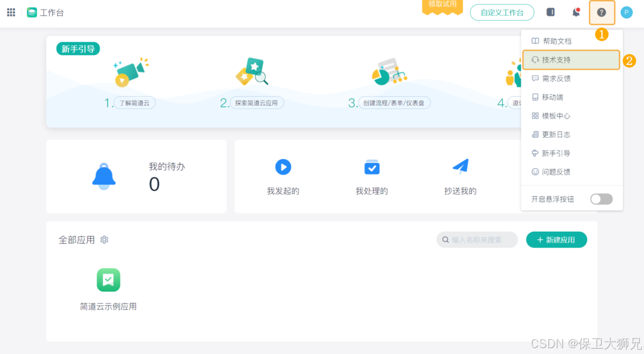The image size is (644, 354).
Task: Open the notification bell with red dot
Action: (576, 12)
